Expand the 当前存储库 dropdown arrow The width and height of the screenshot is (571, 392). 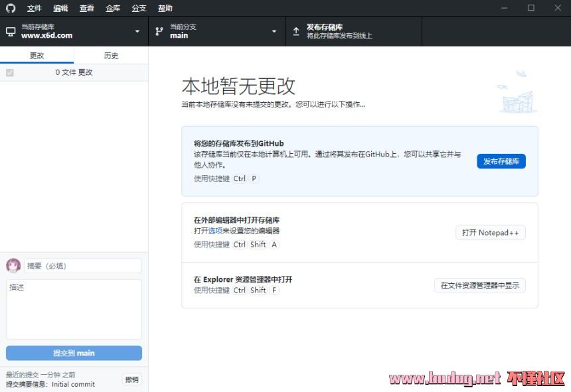click(x=137, y=31)
